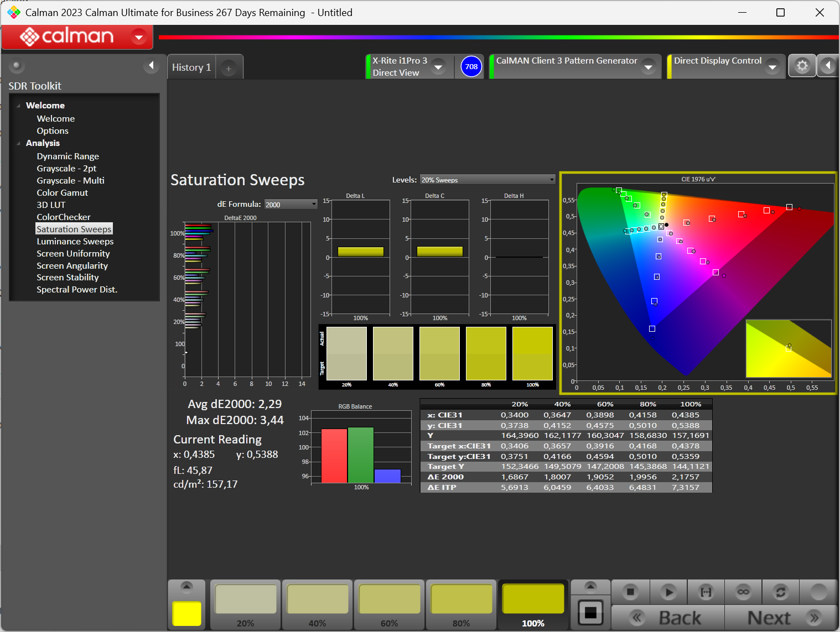Screen dimensions: 840x632
Task: Click the stop measurement button
Action: (630, 592)
